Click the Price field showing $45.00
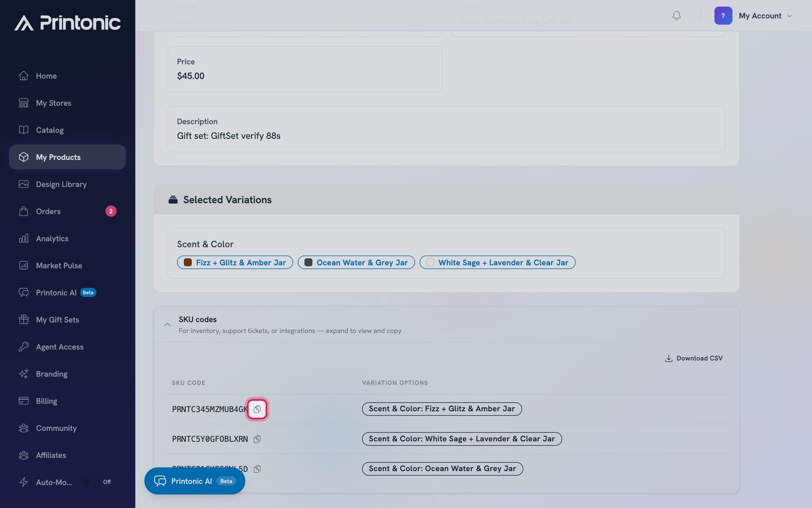This screenshot has width=812, height=508. coord(304,69)
